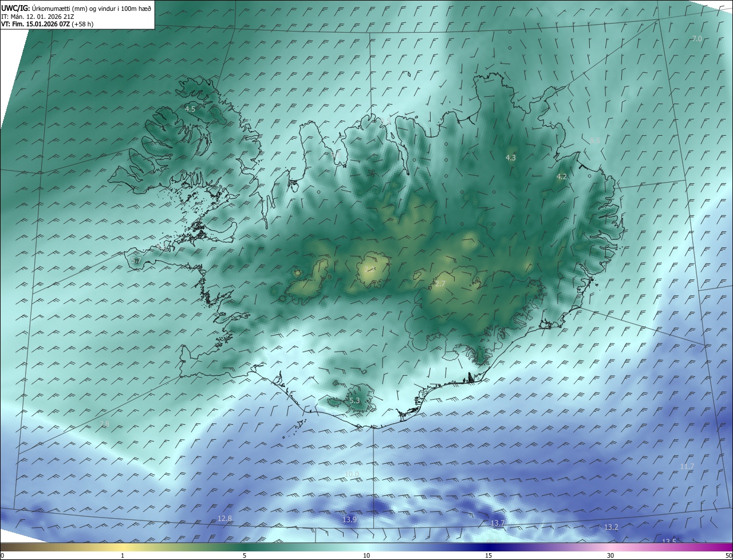Click the brown segment of the color scale bar
Viewport: 733px width, 560px height.
pos(23,547)
